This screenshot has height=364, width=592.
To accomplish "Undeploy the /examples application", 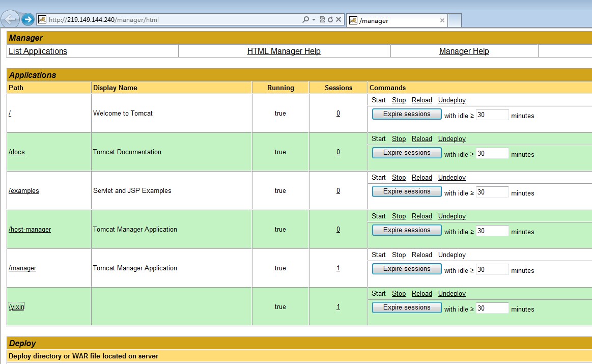I will pos(452,178).
